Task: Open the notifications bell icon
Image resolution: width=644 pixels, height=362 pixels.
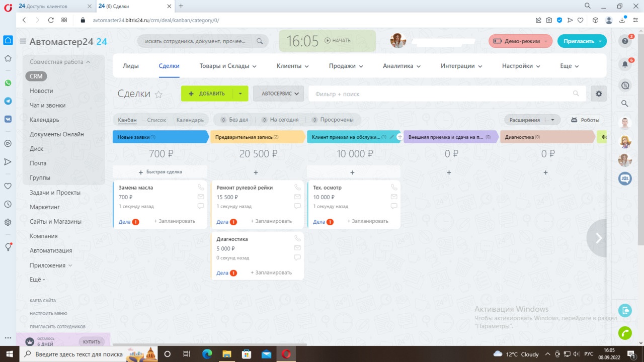Action: point(625,64)
